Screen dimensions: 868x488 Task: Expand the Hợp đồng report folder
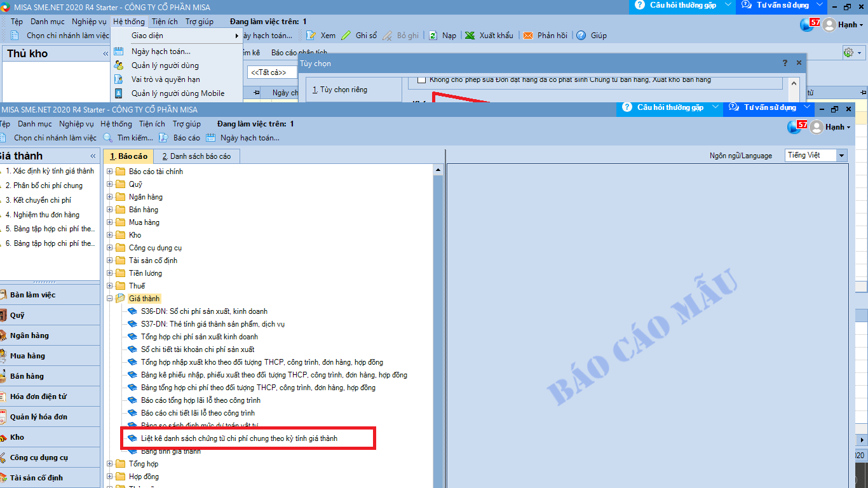110,477
